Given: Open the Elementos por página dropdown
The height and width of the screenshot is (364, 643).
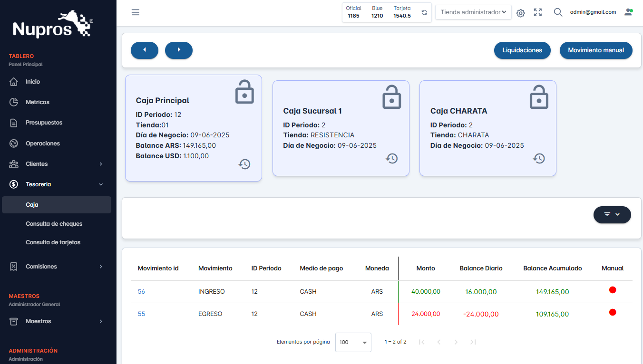Looking at the screenshot, I should (353, 342).
